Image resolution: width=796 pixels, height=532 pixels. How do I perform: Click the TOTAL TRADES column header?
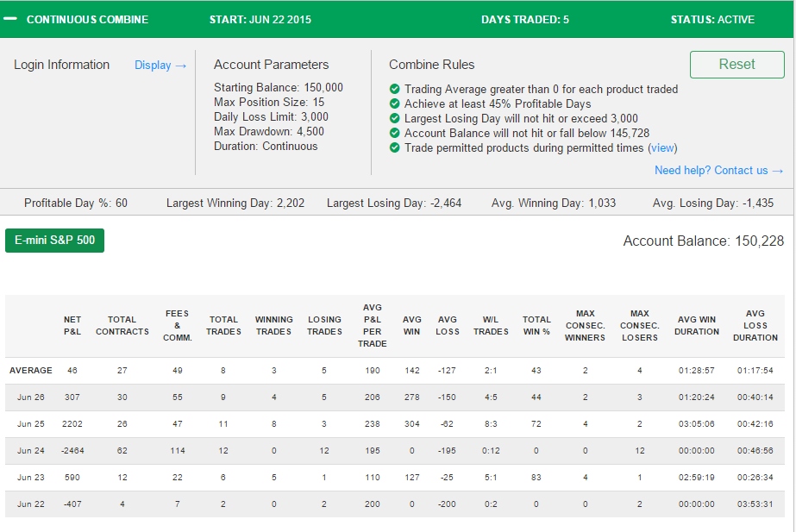223,326
